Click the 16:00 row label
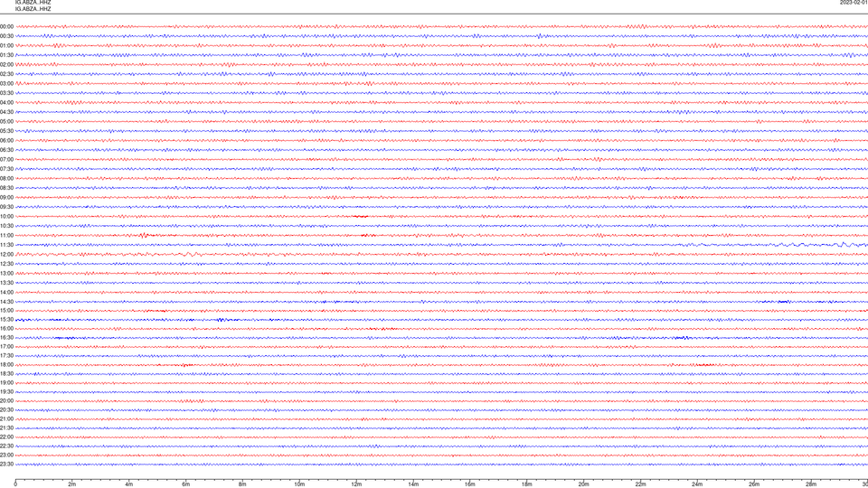The width and height of the screenshot is (868, 488). point(6,329)
